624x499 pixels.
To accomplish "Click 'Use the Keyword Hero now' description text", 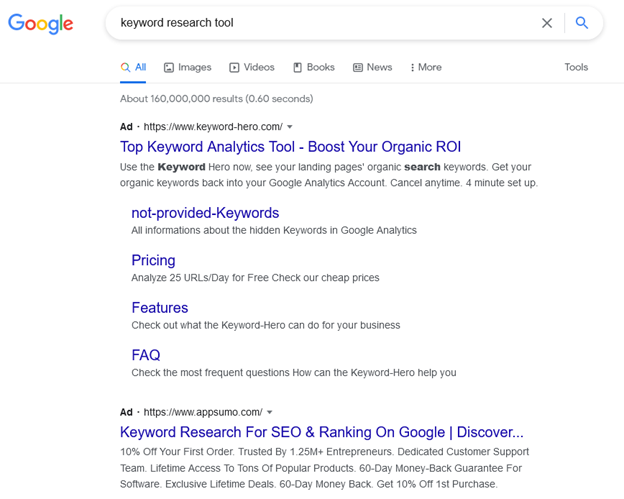I will (x=329, y=175).
